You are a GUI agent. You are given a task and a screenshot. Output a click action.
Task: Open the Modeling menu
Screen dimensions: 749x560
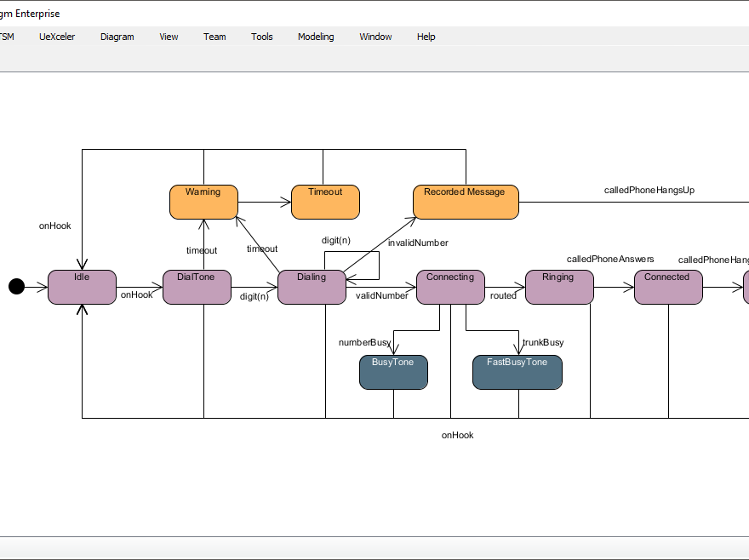316,37
